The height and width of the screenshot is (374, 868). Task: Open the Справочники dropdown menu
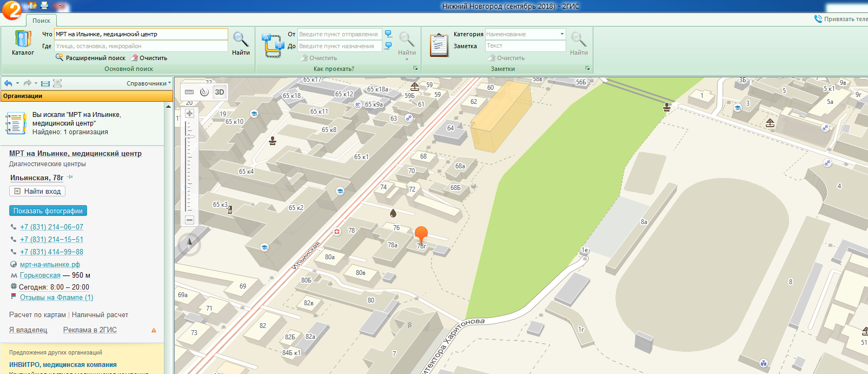[149, 83]
